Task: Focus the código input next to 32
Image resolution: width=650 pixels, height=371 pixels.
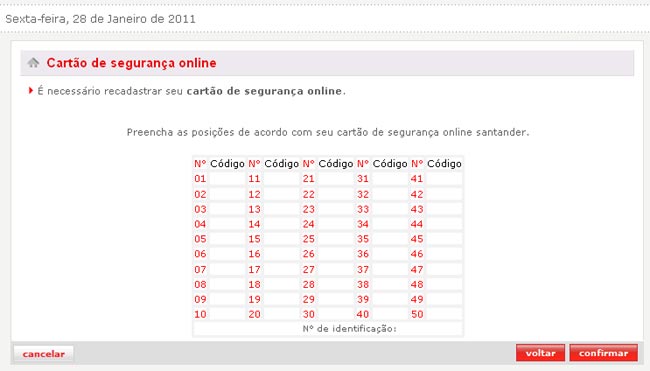Action: point(390,194)
